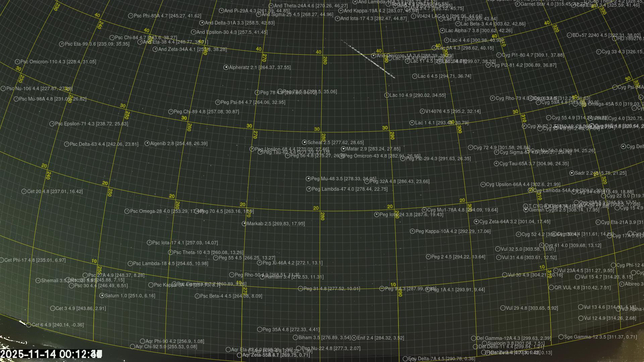The image size is (644, 362).
Task: Select the Scheat star marker
Action: (x=304, y=142)
